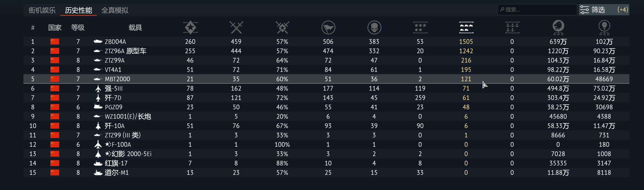Sort by the highlighted tanks kills icon

tap(466, 27)
